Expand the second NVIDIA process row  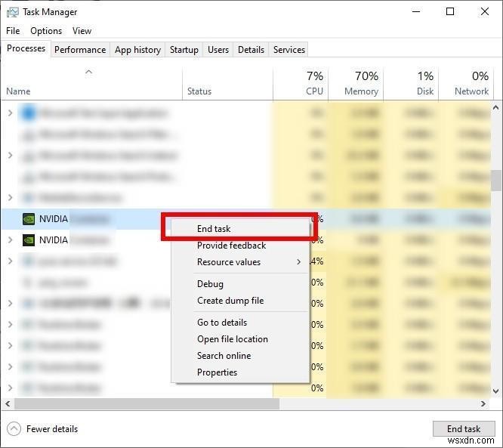[11, 240]
